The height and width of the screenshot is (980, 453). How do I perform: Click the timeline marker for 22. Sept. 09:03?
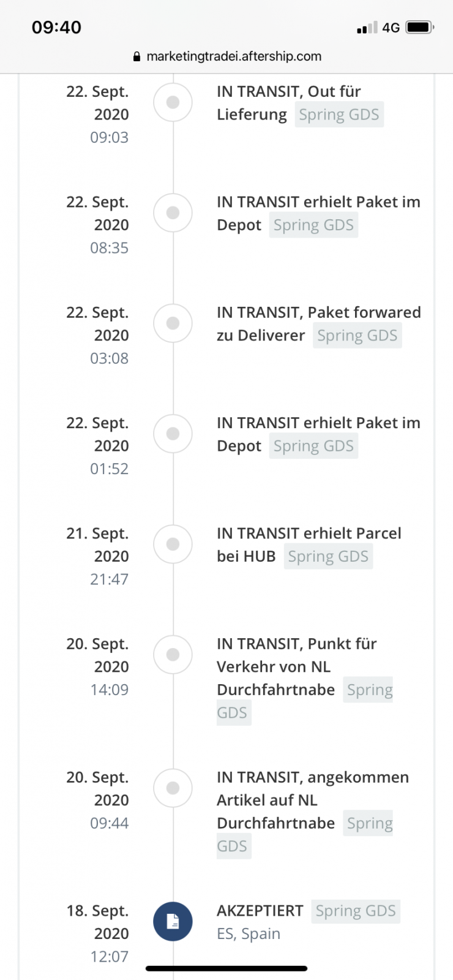pos(173,102)
